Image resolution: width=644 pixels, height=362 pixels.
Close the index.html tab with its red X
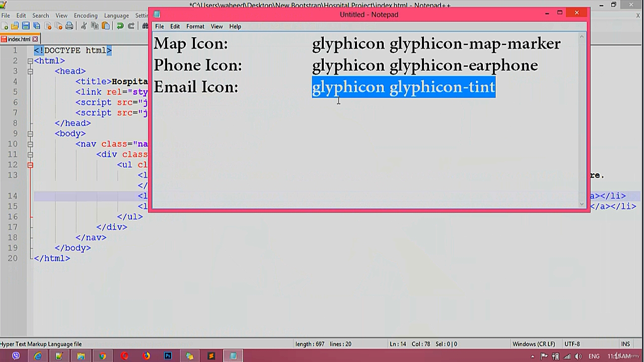click(35, 39)
